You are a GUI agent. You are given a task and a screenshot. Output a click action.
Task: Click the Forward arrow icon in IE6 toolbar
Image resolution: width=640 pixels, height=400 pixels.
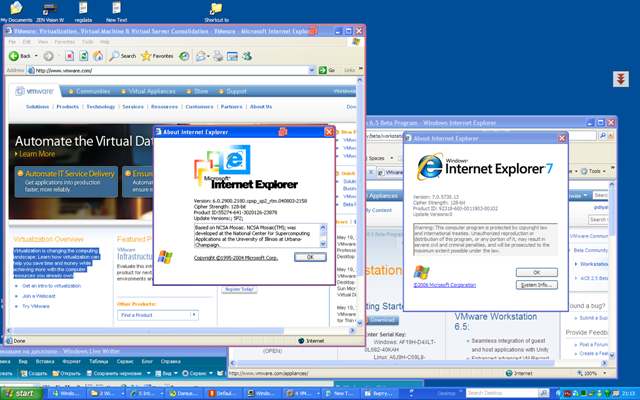[48, 56]
